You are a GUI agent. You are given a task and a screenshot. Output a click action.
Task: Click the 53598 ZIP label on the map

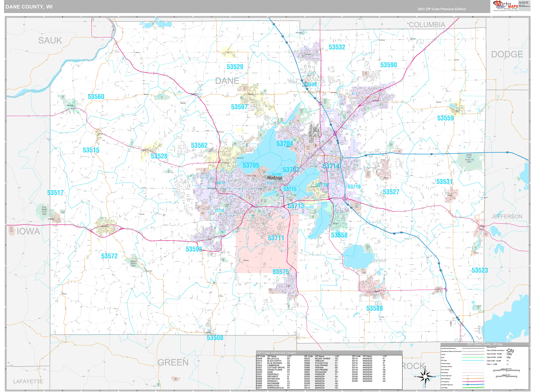(x=310, y=84)
